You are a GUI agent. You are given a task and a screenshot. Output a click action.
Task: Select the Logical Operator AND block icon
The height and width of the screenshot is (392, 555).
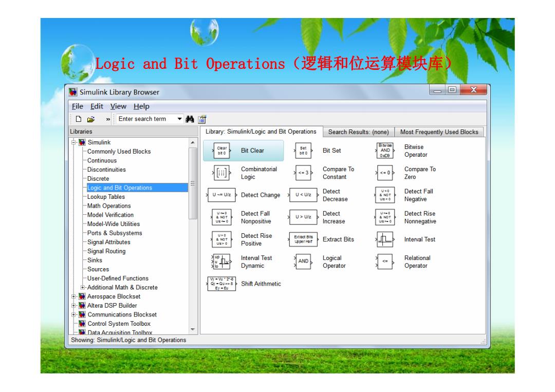[303, 262]
